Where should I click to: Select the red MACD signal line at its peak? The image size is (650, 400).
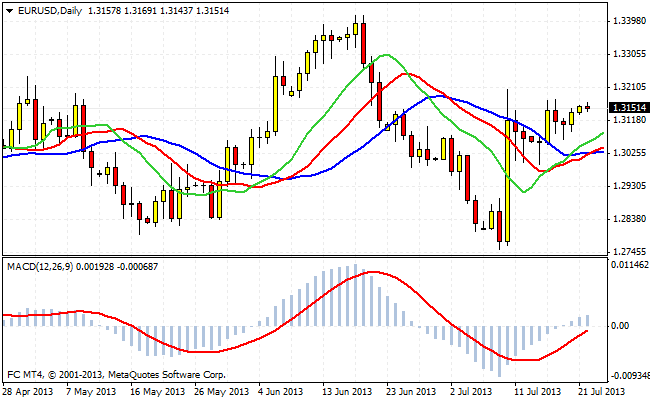[x=374, y=272]
